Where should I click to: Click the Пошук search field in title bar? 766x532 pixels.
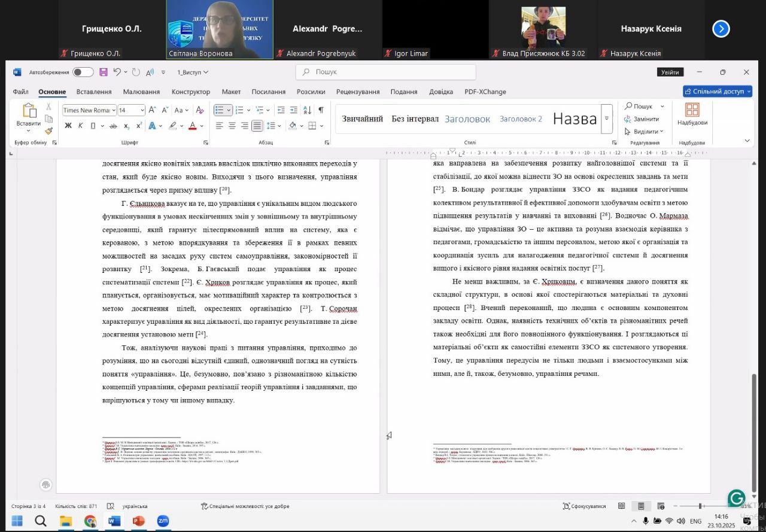click(x=386, y=72)
